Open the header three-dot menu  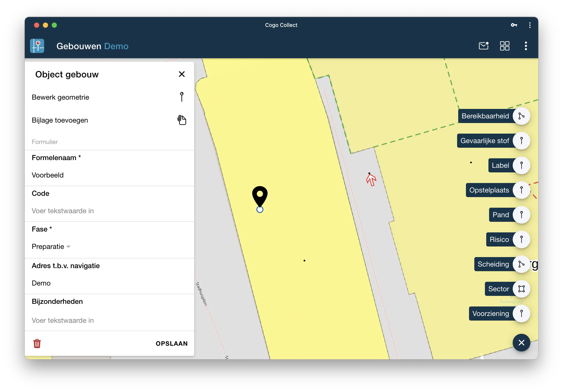(x=526, y=46)
